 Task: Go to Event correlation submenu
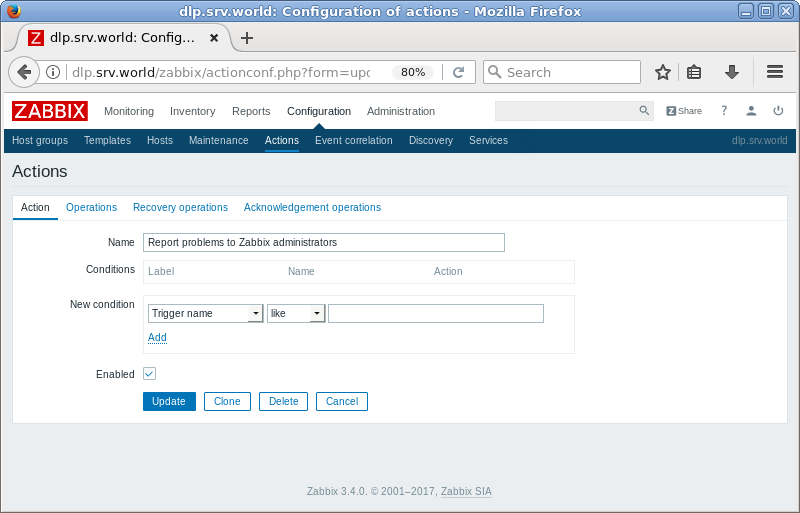[354, 140]
